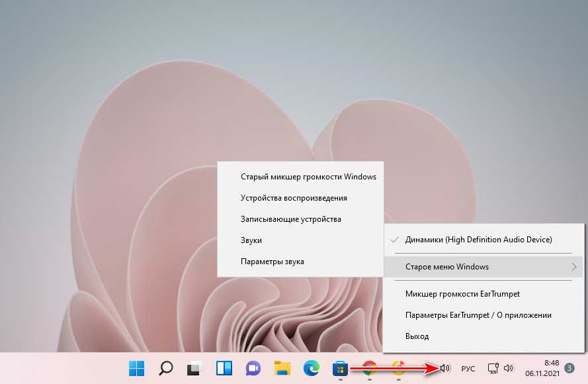Image resolution: width=588 pixels, height=384 pixels.
Task: Expand the Старое меню Windows submenu arrow
Action: coord(573,267)
